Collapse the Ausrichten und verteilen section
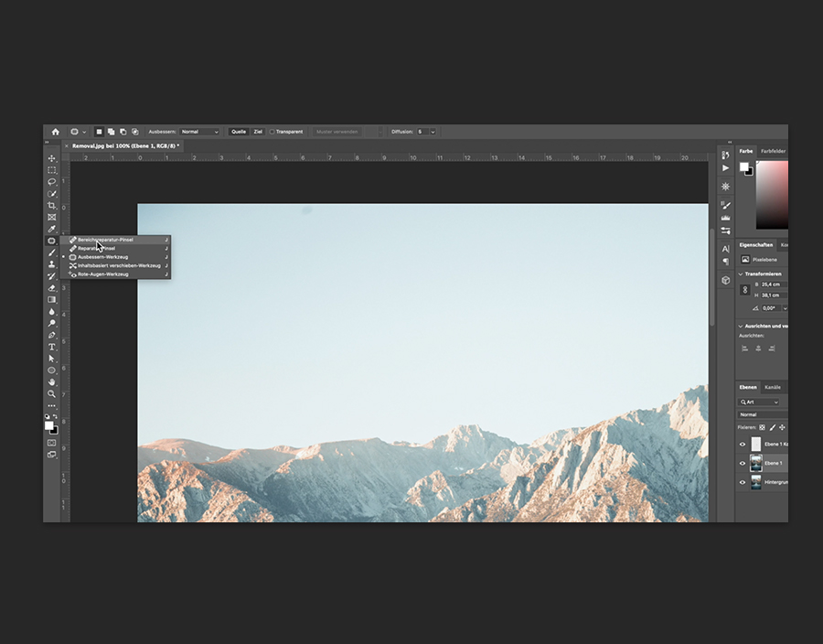 pyautogui.click(x=741, y=326)
